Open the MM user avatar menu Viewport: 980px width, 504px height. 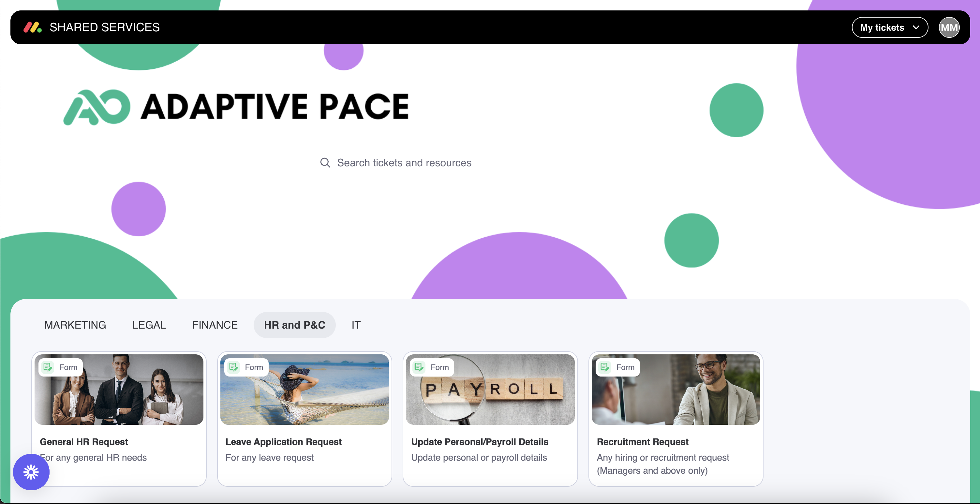949,27
